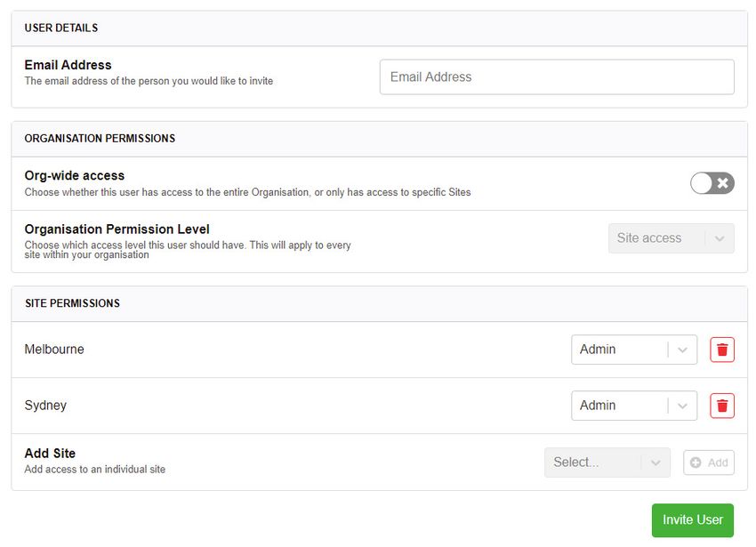756x547 pixels.
Task: Click the Select dropdown chevron arrow
Action: tap(655, 463)
